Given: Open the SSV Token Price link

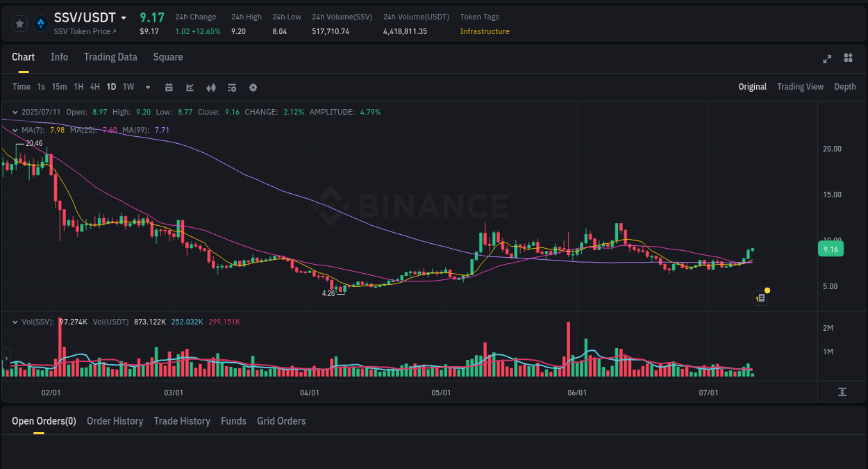Looking at the screenshot, I should (84, 31).
